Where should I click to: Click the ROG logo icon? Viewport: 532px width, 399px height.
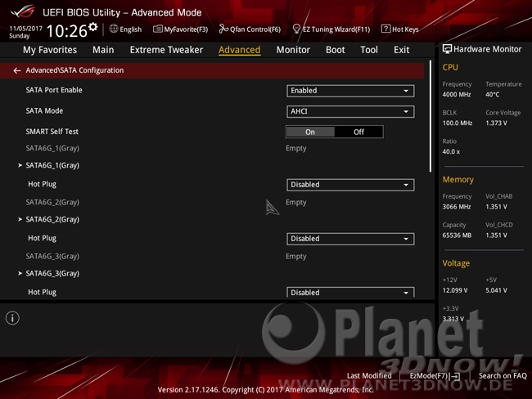(23, 12)
